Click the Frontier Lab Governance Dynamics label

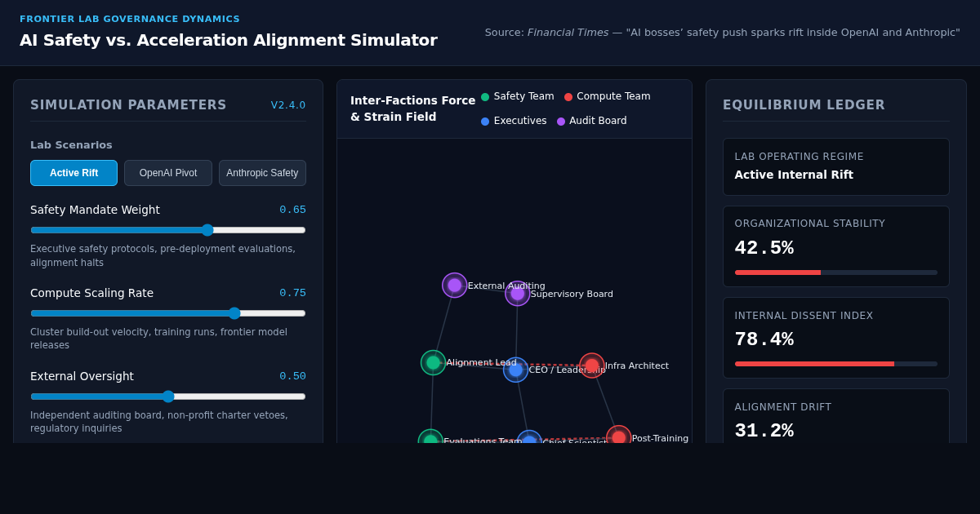coord(130,19)
